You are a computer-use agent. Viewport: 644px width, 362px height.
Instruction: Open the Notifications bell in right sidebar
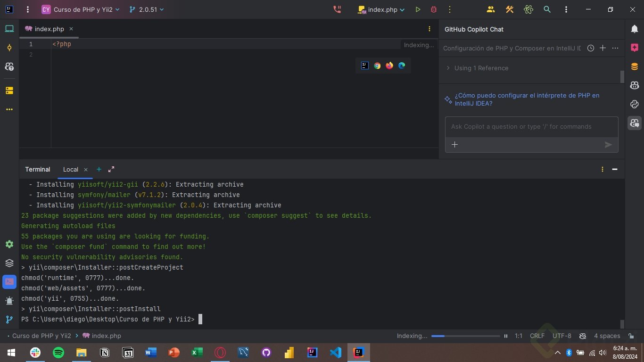tap(635, 29)
